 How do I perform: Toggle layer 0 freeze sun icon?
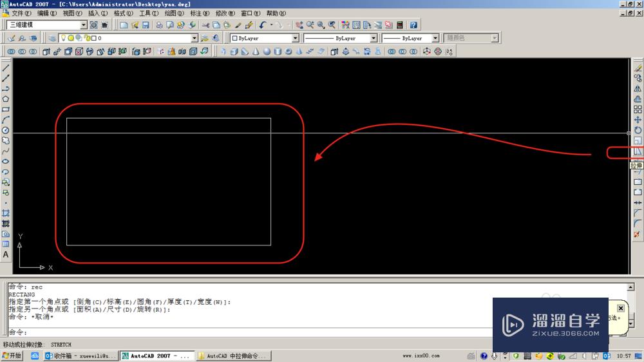click(x=71, y=38)
